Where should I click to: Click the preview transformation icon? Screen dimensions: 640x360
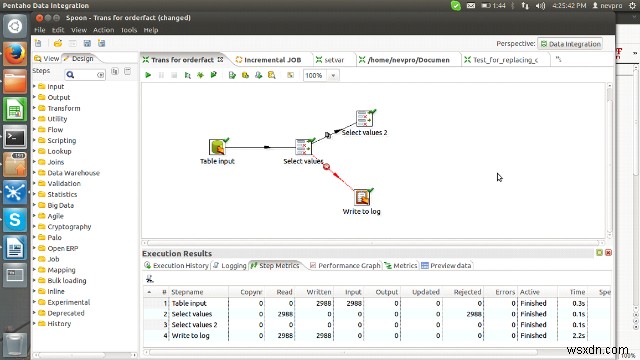click(x=187, y=75)
